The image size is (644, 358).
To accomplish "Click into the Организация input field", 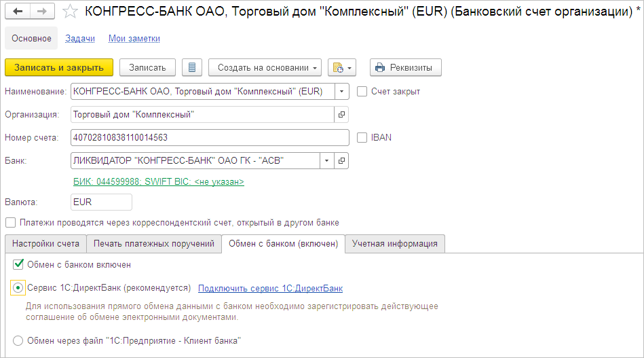I will (202, 115).
